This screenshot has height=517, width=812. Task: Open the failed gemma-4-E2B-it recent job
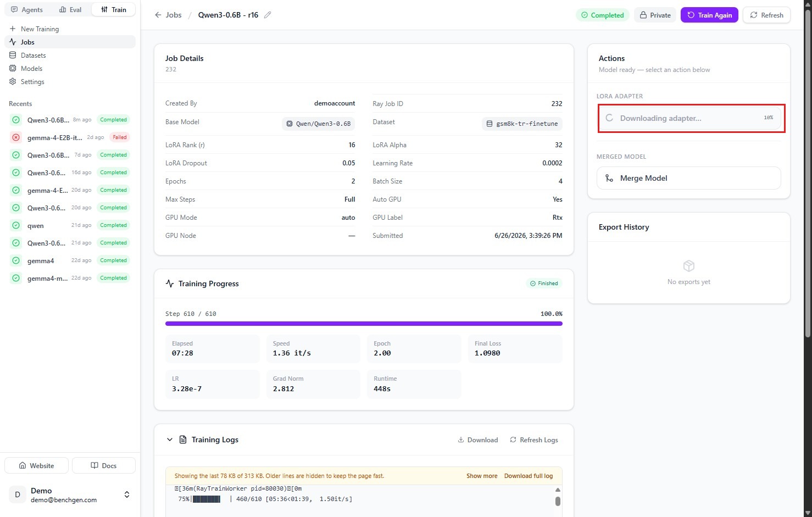point(70,137)
